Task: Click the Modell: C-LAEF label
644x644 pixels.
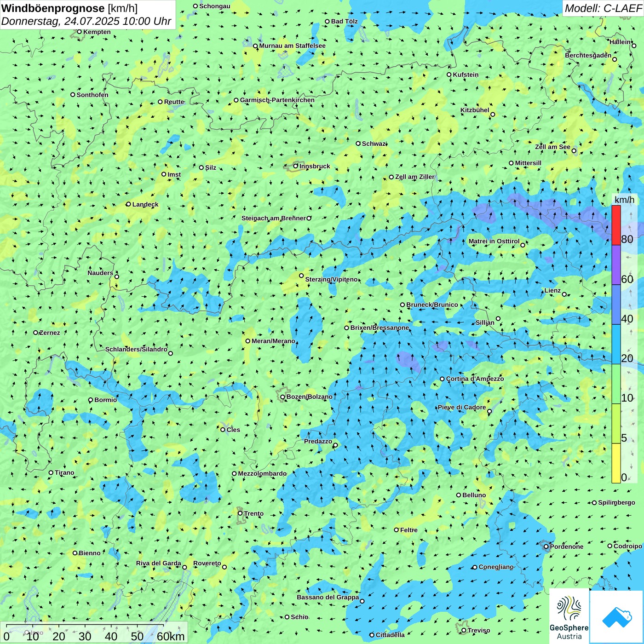Action: click(x=603, y=8)
